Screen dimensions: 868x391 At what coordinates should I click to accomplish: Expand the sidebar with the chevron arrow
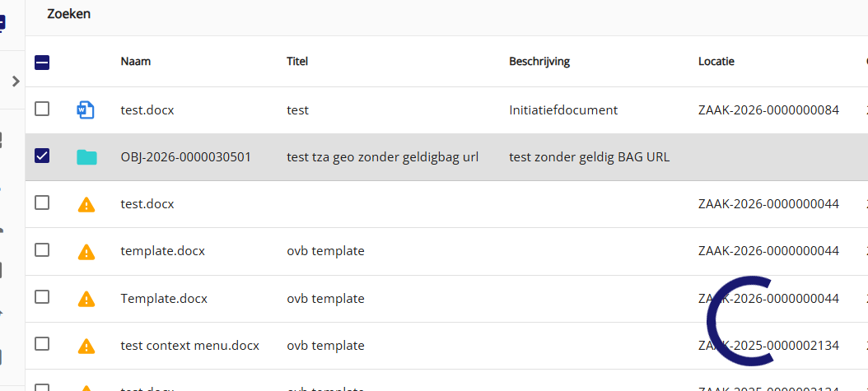15,81
